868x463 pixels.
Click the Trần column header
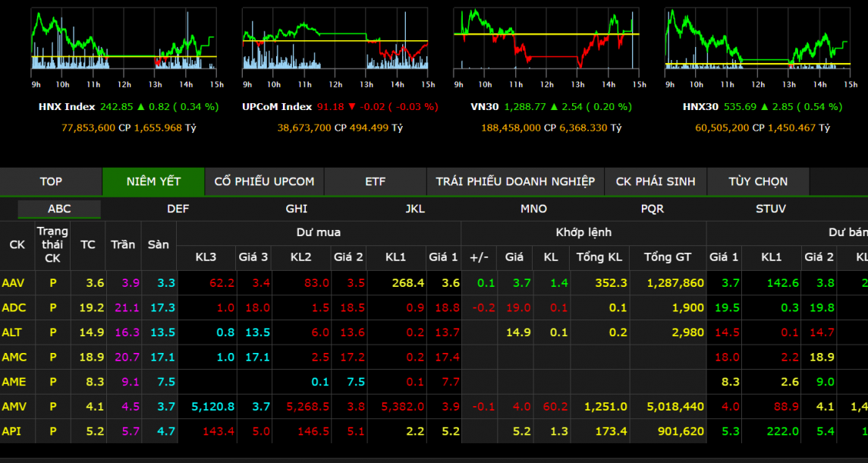point(123,244)
